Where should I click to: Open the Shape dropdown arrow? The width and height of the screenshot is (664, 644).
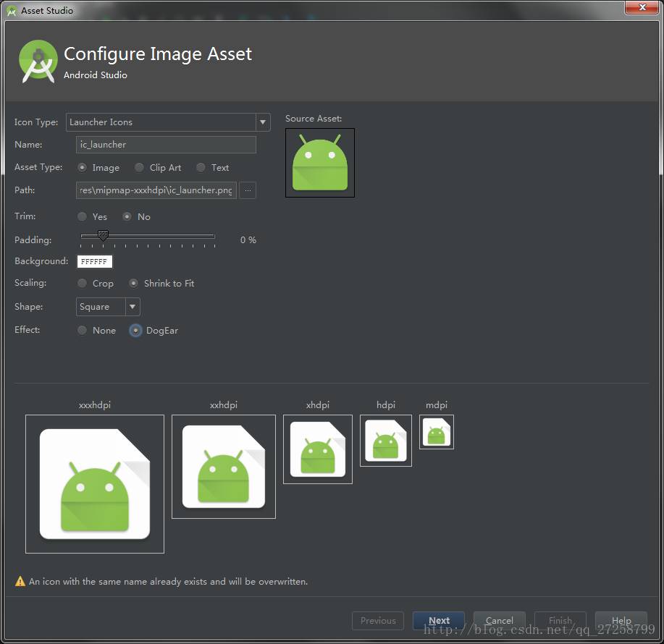pyautogui.click(x=133, y=307)
